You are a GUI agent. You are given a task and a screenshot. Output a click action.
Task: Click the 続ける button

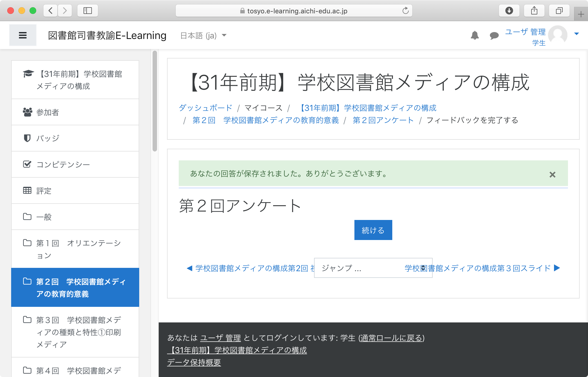pos(373,230)
